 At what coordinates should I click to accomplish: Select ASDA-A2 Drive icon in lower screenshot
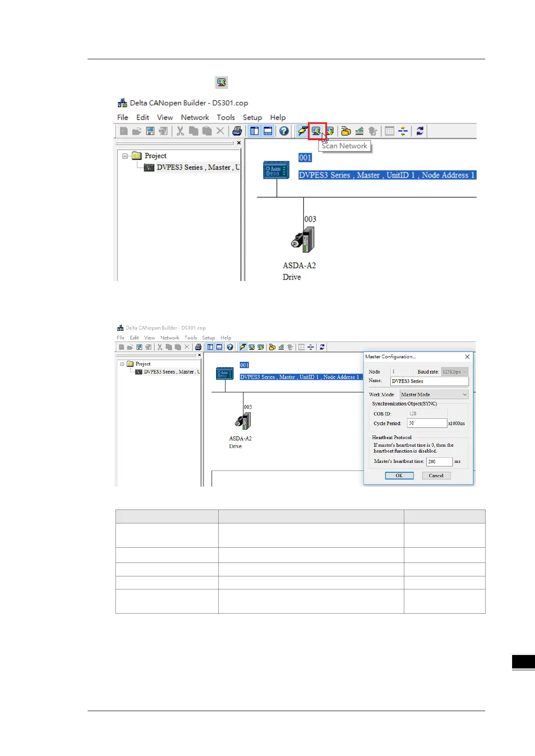click(243, 421)
